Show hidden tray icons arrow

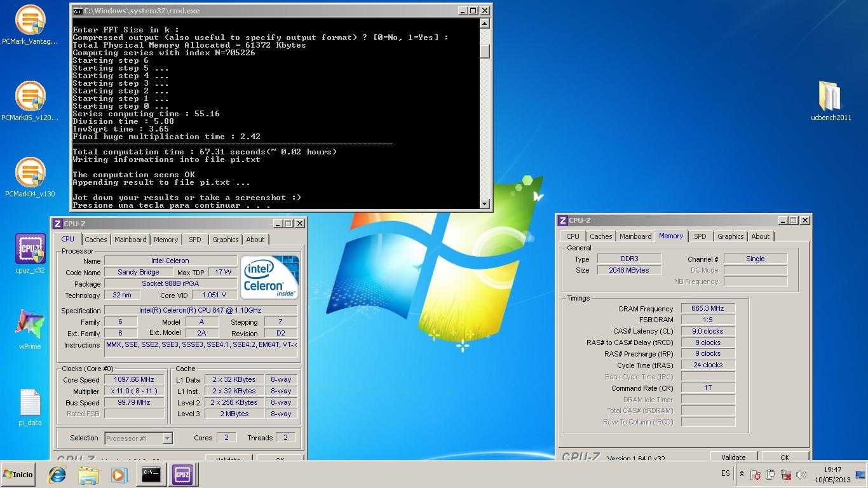pyautogui.click(x=742, y=474)
